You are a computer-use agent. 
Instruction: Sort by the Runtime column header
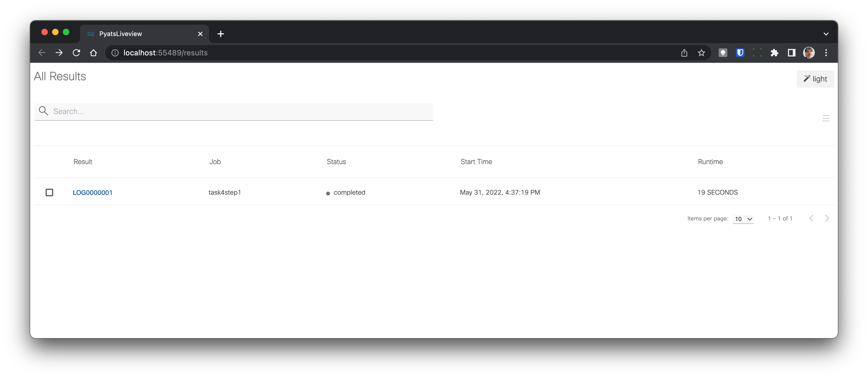coord(710,162)
